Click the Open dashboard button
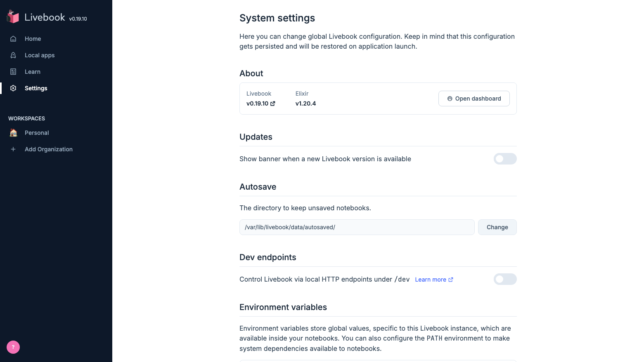 tap(474, 99)
